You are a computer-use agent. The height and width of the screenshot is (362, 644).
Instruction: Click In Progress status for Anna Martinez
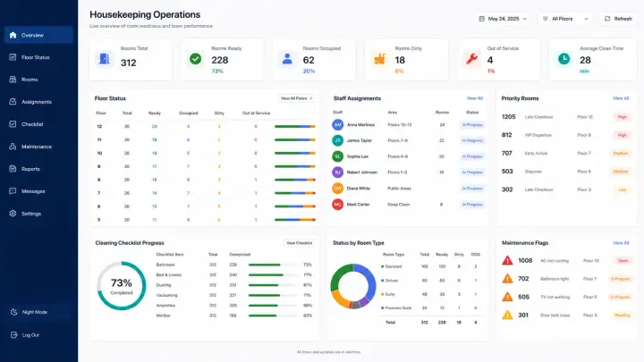click(472, 125)
